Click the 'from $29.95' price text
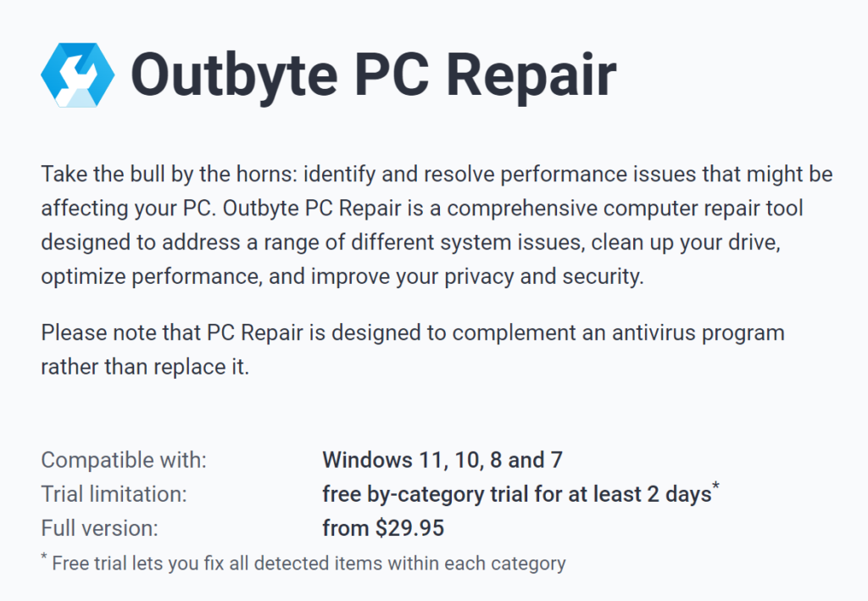Screen dimensions: 868x601 pyautogui.click(x=383, y=528)
